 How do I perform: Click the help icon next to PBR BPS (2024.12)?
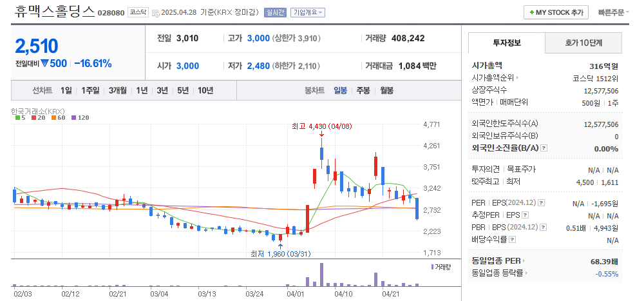click(544, 227)
